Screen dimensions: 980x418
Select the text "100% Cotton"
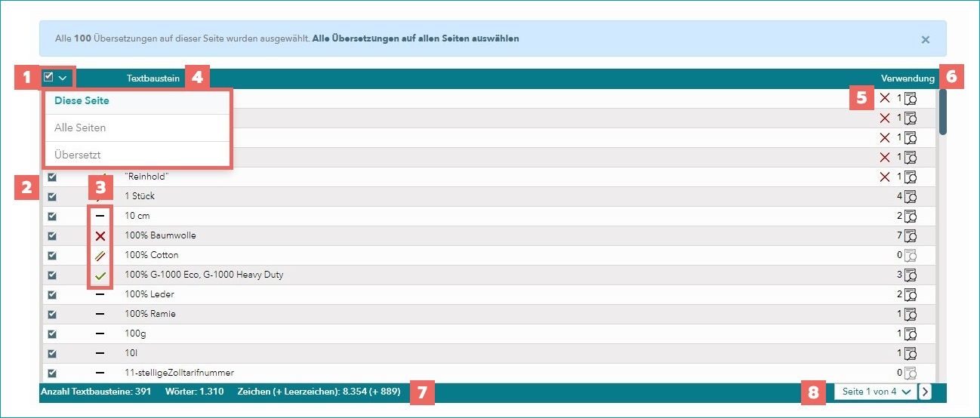[152, 255]
